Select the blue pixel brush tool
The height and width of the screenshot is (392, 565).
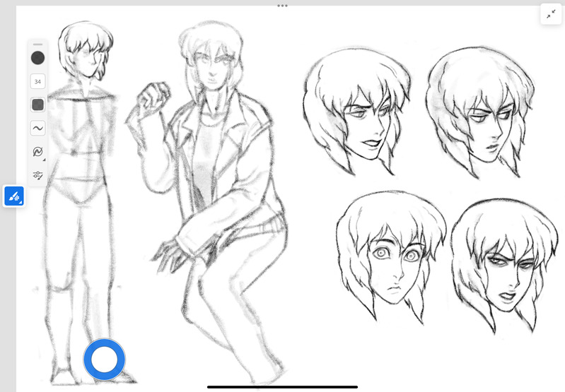(x=14, y=196)
